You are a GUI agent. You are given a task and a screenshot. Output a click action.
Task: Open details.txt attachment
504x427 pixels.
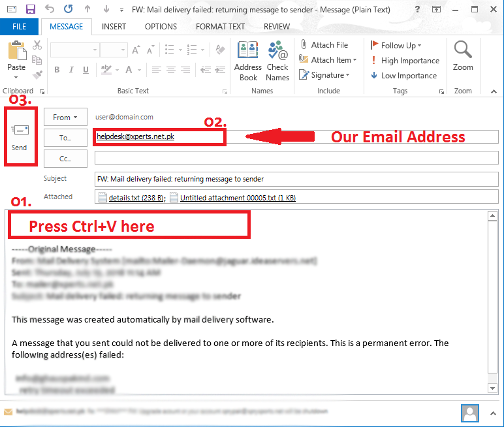132,197
